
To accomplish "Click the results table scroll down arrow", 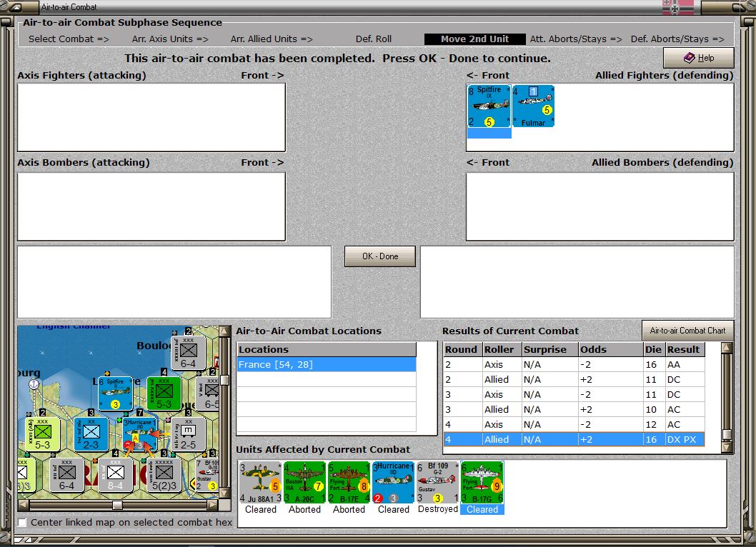I will pyautogui.click(x=727, y=447).
